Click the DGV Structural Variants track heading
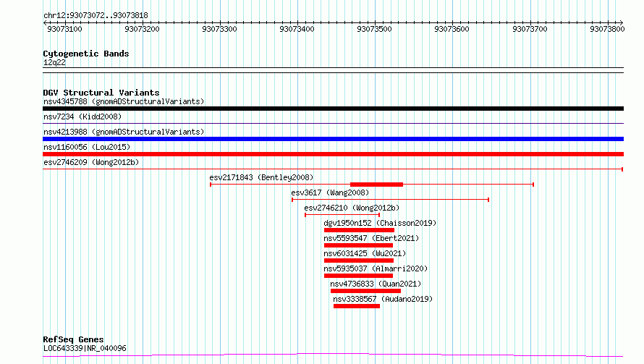The height and width of the screenshot is (364, 644). pyautogui.click(x=101, y=93)
